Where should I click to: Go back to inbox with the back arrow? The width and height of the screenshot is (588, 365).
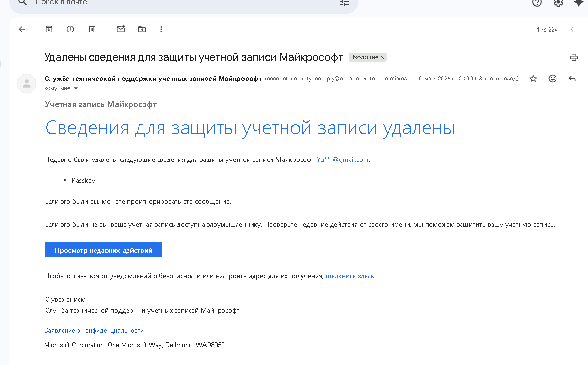[x=22, y=29]
